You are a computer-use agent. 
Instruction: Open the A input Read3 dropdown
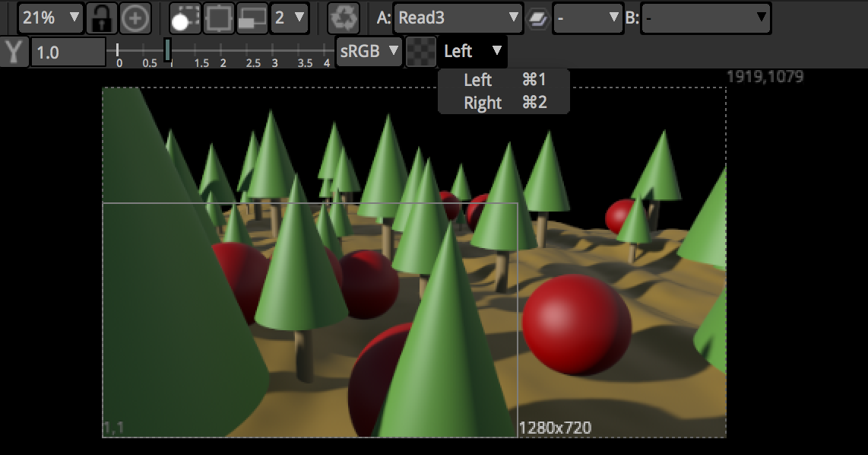458,17
